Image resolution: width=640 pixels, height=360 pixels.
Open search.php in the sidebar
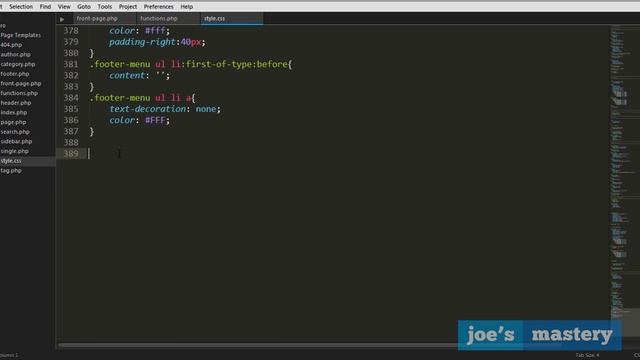tap(15, 132)
